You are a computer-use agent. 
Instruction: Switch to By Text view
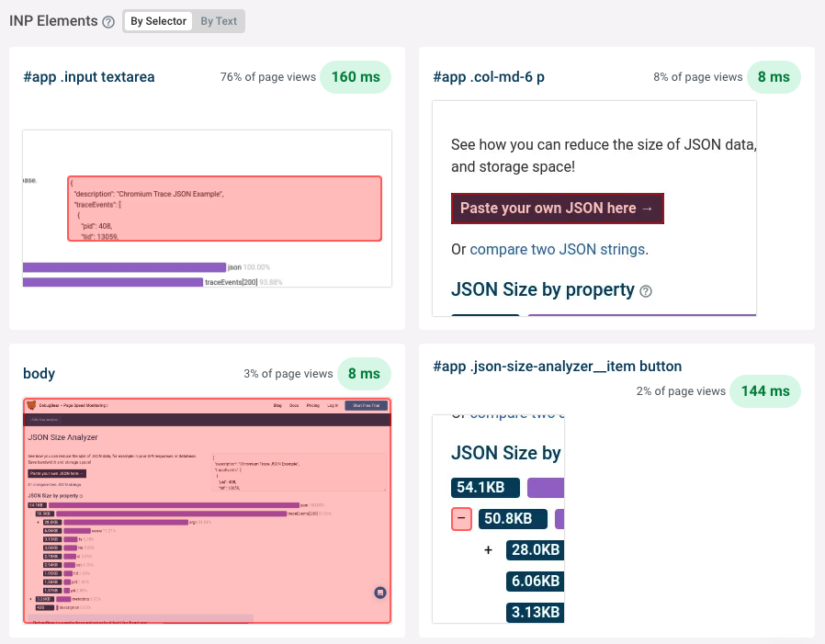tap(219, 21)
